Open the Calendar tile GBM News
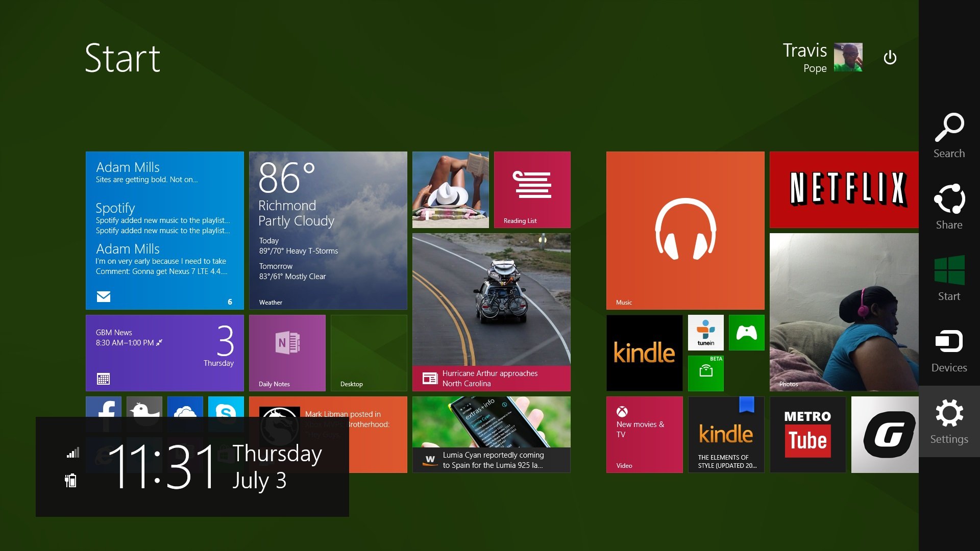Screen dimensions: 980x551 tap(165, 353)
